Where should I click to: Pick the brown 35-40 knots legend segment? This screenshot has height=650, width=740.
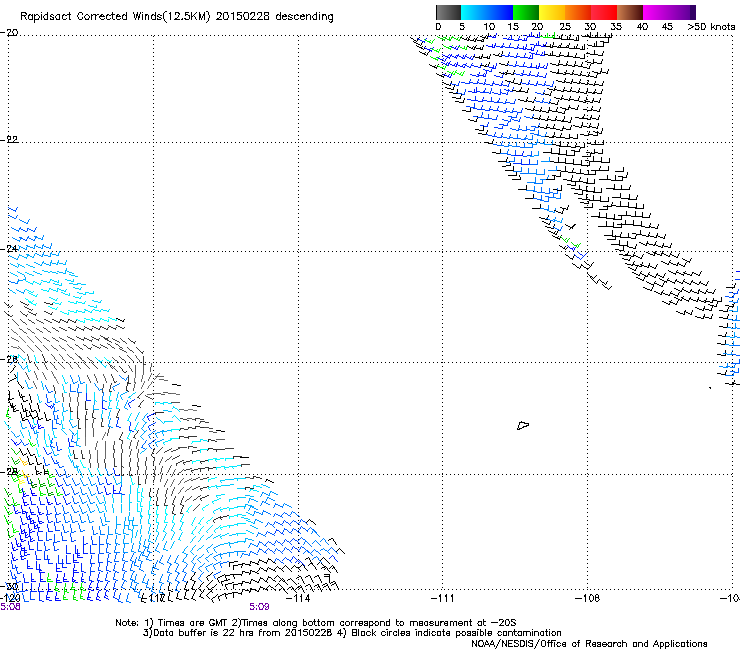click(630, 12)
